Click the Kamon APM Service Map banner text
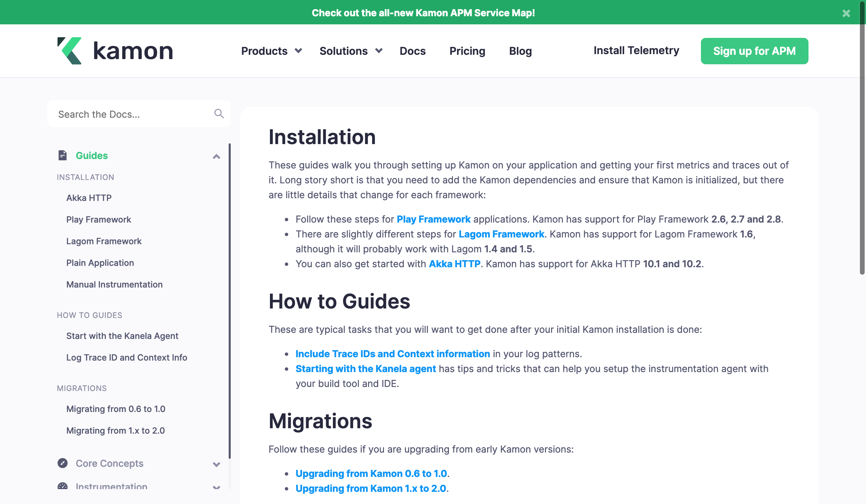866x504 pixels. (x=424, y=13)
